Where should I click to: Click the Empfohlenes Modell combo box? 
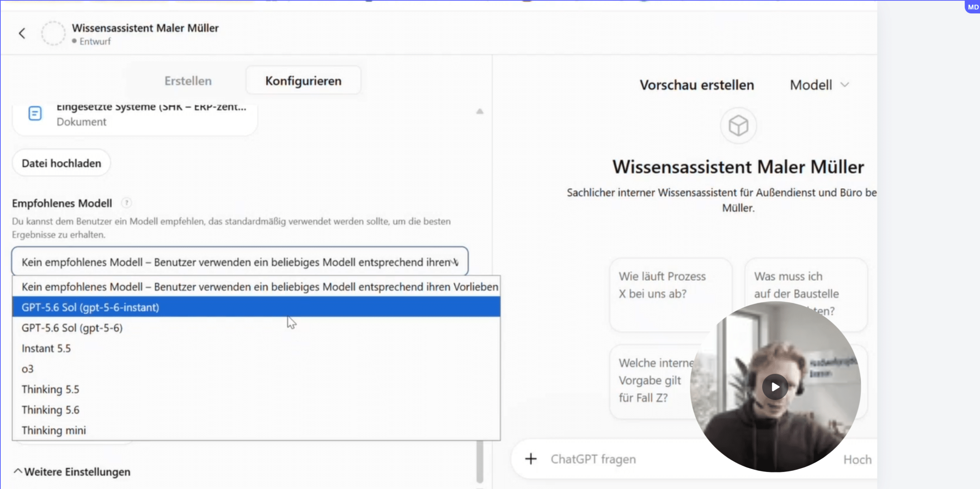[240, 262]
